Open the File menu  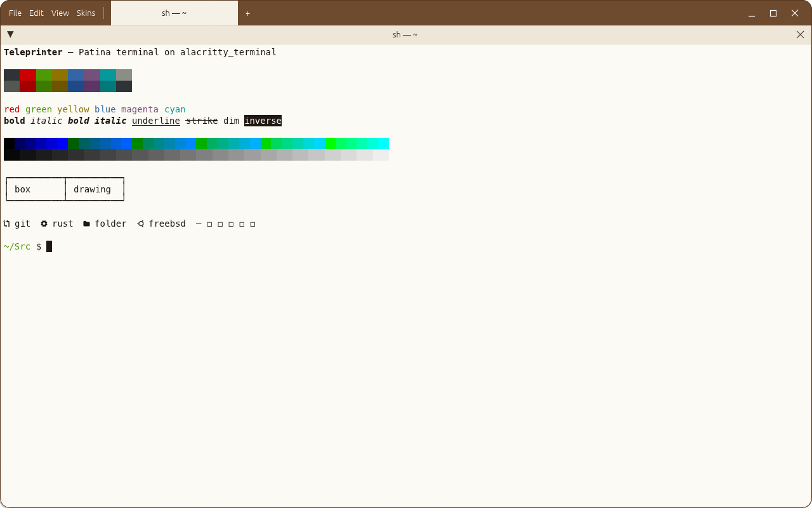(15, 13)
